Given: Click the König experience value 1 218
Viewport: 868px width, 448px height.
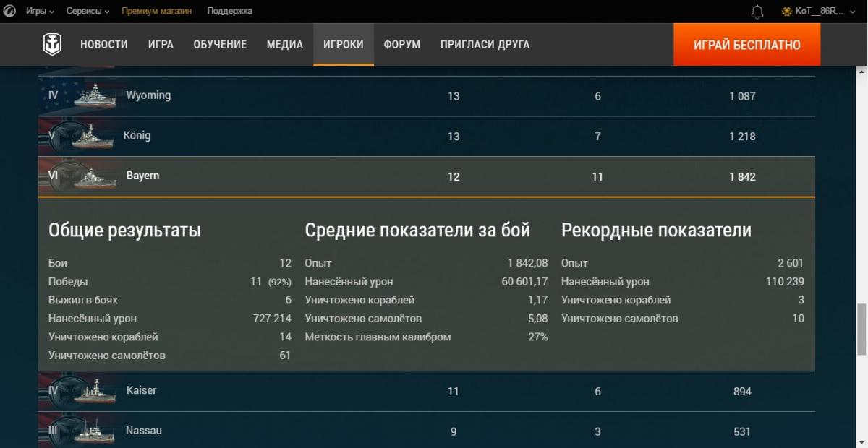Looking at the screenshot, I should click(742, 137).
